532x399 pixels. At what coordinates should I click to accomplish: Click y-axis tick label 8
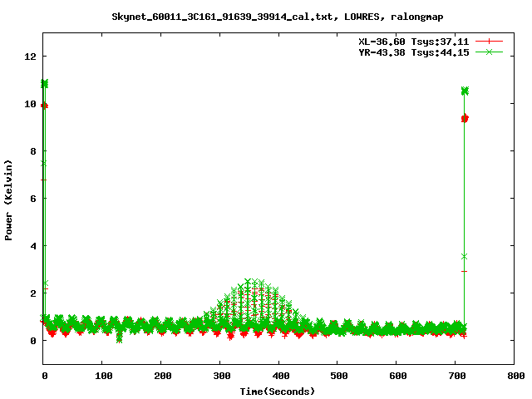pos(33,151)
